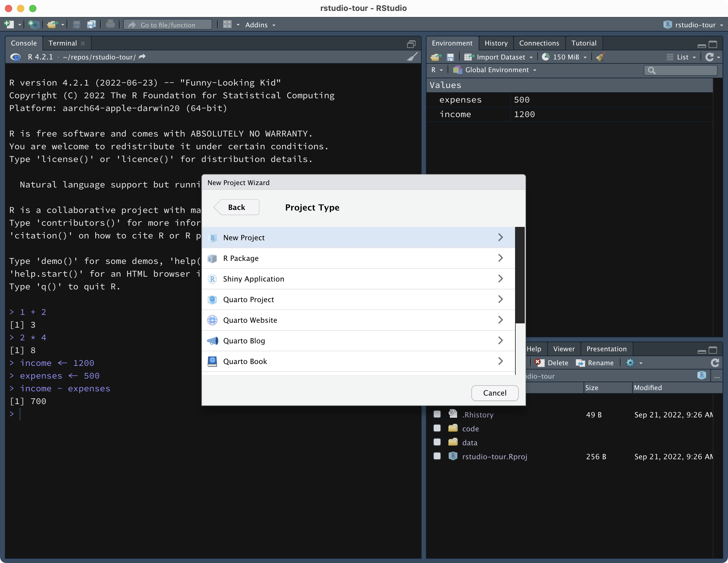The width and height of the screenshot is (728, 563).
Task: Choose Quarto Blog project type
Action: (x=358, y=341)
